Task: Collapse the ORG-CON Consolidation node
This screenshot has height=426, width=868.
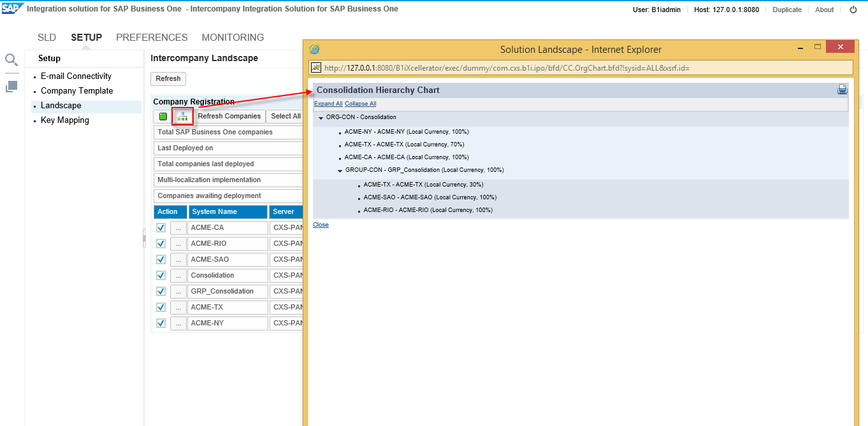Action: (x=321, y=118)
